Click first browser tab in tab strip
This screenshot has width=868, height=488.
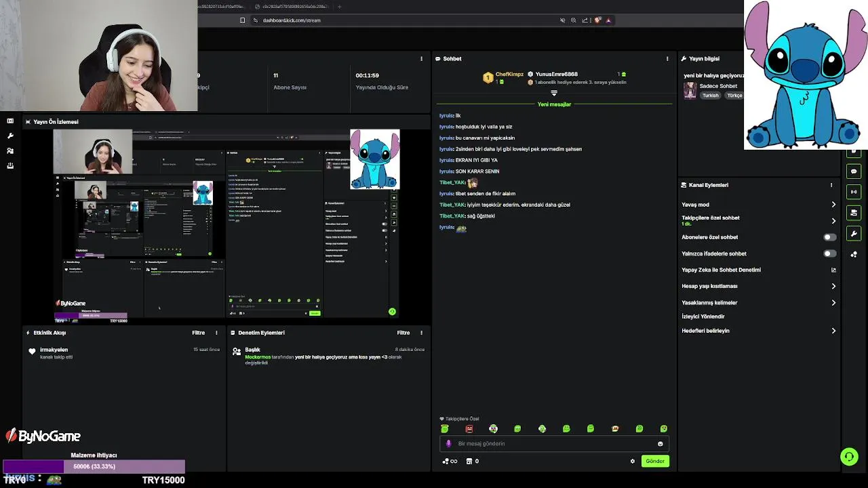tap(222, 7)
